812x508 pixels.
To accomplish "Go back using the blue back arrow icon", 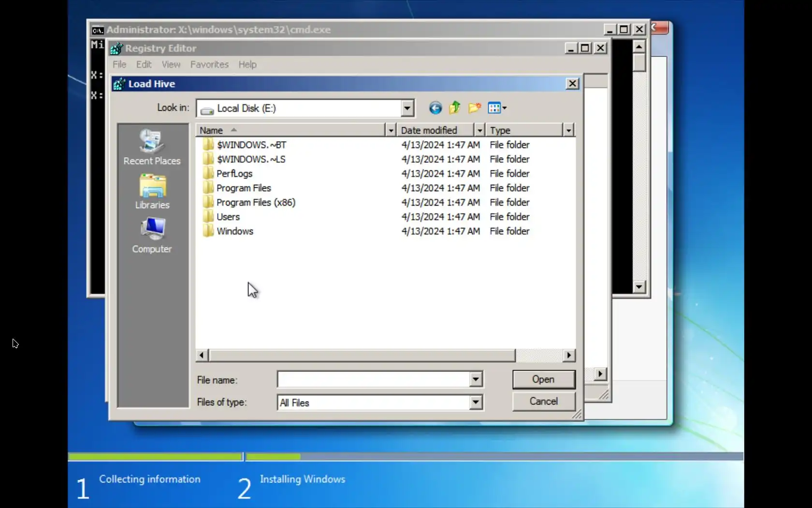I will [x=435, y=108].
